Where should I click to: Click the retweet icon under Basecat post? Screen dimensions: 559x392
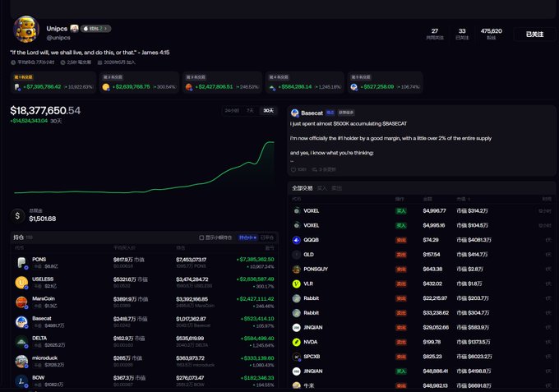314,169
